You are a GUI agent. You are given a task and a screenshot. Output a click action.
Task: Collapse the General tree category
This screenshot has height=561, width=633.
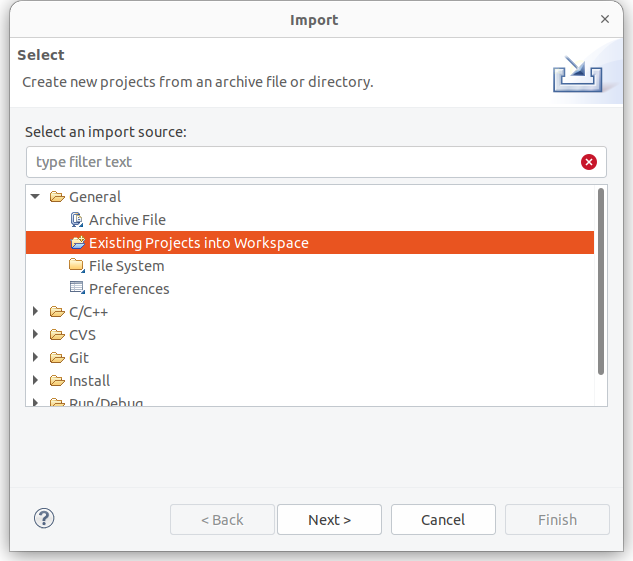(x=36, y=197)
